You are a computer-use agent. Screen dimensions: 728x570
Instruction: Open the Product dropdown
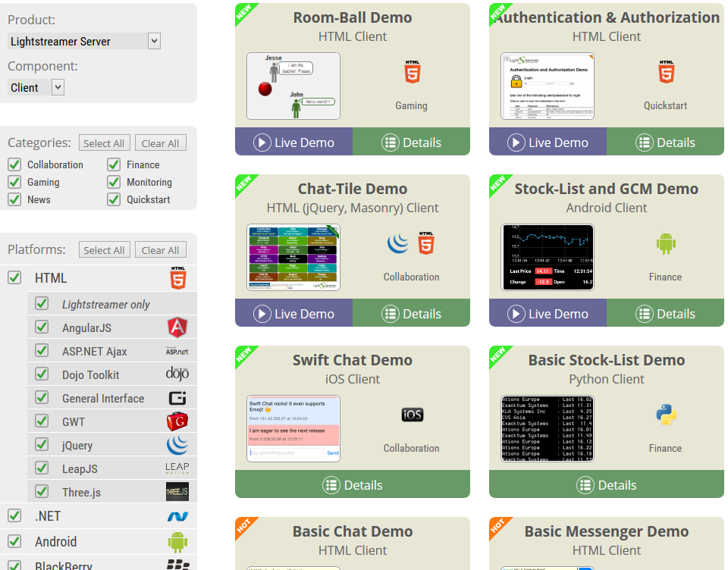click(84, 42)
